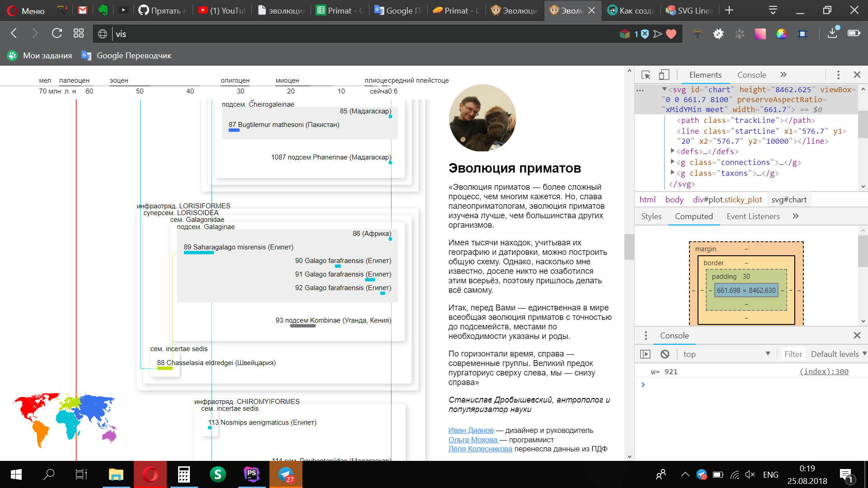The height and width of the screenshot is (488, 868).
Task: Toggle the ad blocker shield icon
Action: [x=645, y=34]
